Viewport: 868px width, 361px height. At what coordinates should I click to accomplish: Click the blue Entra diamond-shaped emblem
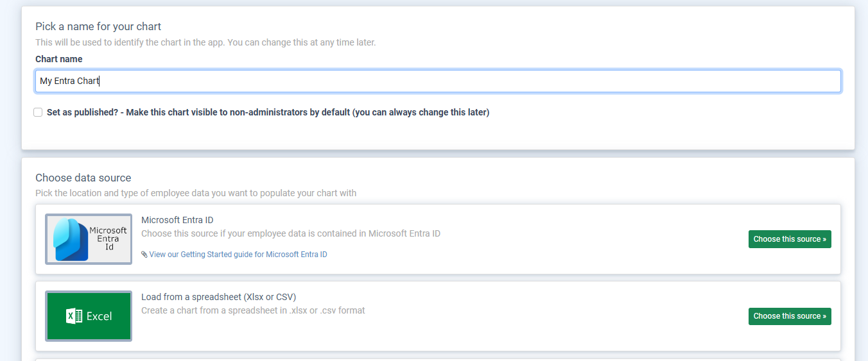(71, 239)
